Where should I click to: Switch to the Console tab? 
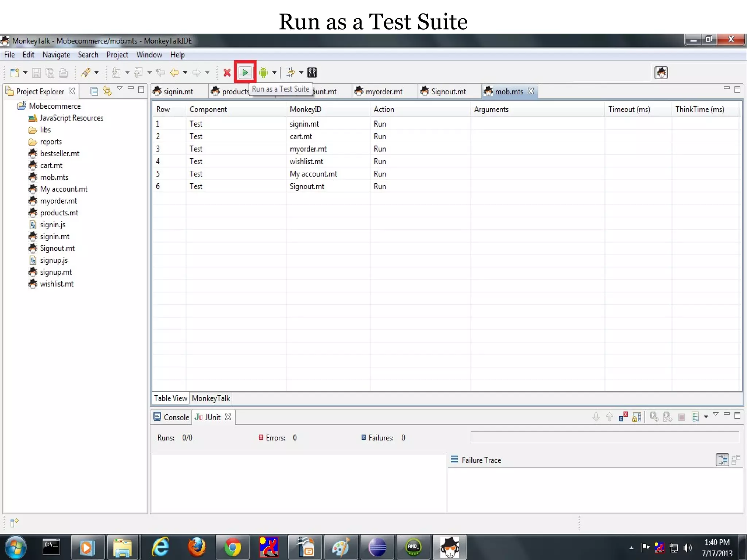tap(171, 417)
